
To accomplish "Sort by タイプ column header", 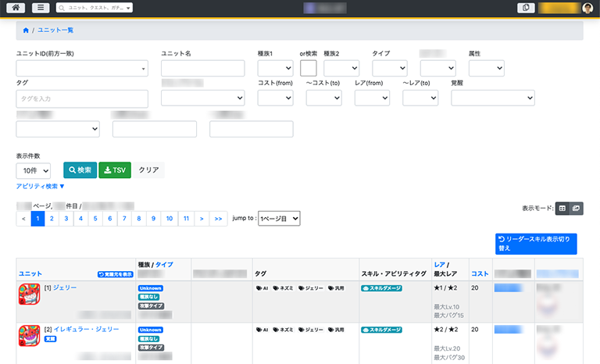I will pyautogui.click(x=164, y=265).
